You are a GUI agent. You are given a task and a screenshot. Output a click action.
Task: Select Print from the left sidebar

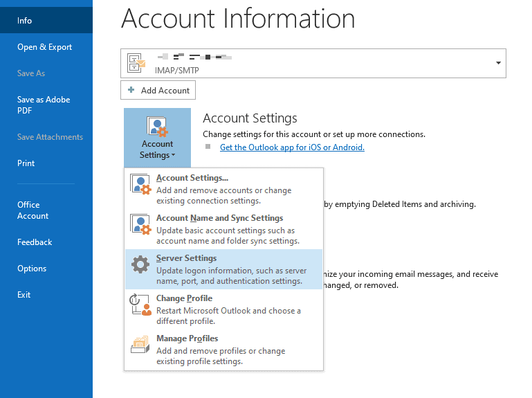click(x=26, y=163)
